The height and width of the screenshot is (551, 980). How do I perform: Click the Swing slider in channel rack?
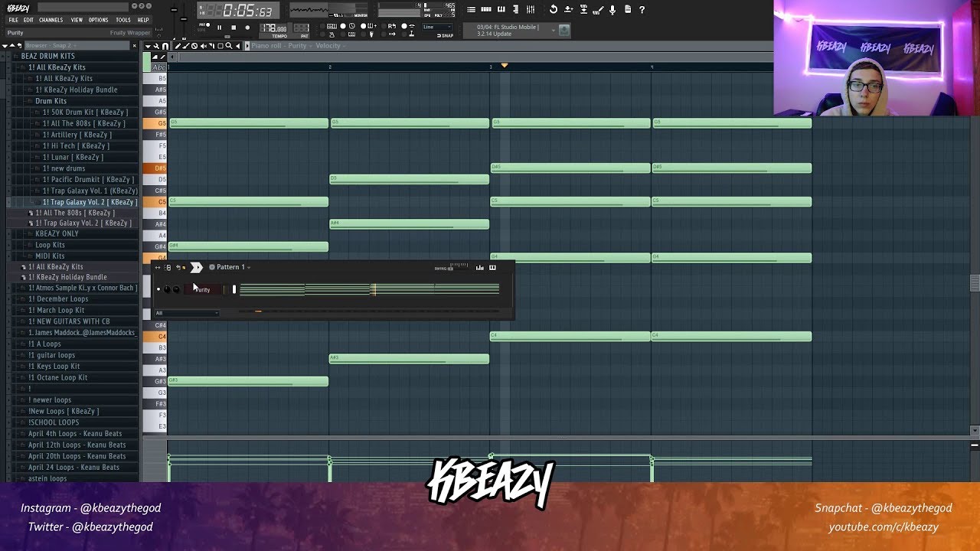click(x=452, y=268)
